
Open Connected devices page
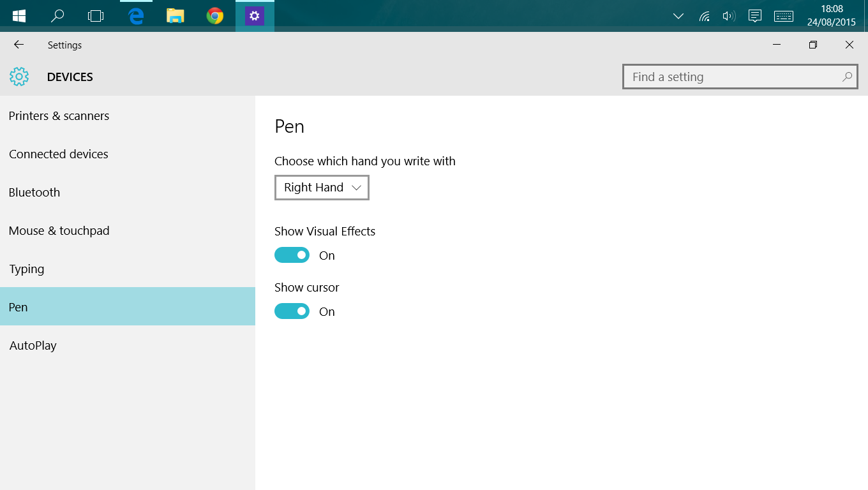(128, 154)
